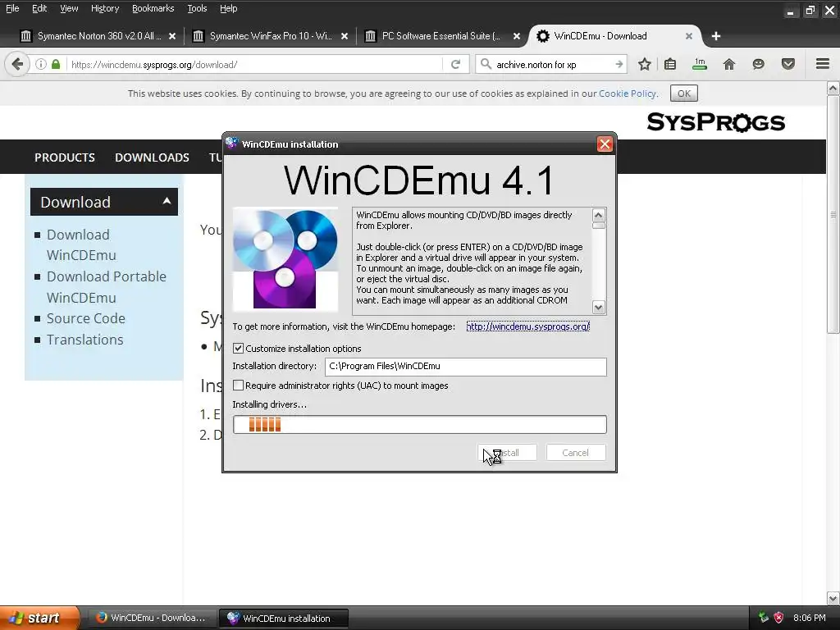Viewport: 840px width, 630px height.
Task: Click the smiley chat icon in toolbar
Action: (x=758, y=64)
